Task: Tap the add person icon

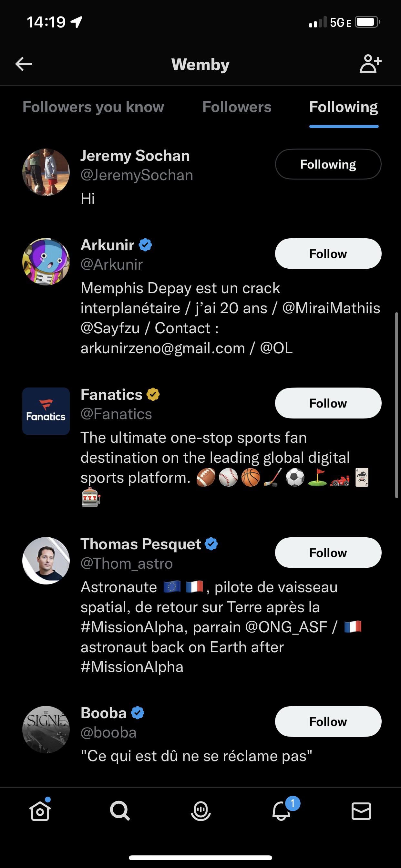Action: pyautogui.click(x=370, y=64)
